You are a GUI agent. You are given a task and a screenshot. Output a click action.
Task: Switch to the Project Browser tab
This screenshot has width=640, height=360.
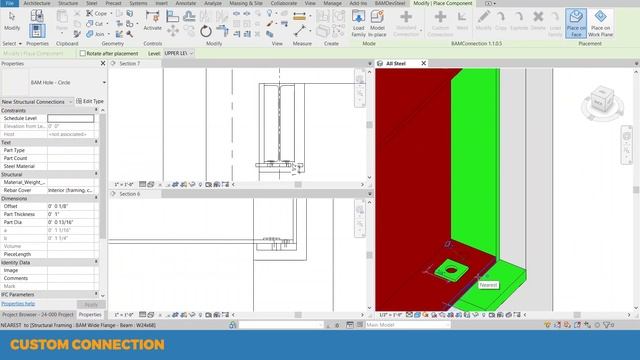pyautogui.click(x=38, y=315)
